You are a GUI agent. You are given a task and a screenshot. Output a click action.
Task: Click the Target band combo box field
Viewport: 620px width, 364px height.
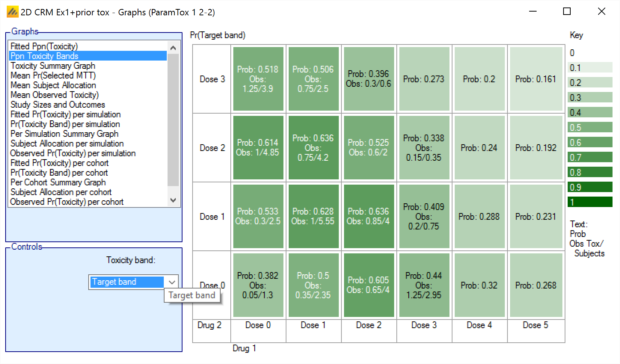126,282
